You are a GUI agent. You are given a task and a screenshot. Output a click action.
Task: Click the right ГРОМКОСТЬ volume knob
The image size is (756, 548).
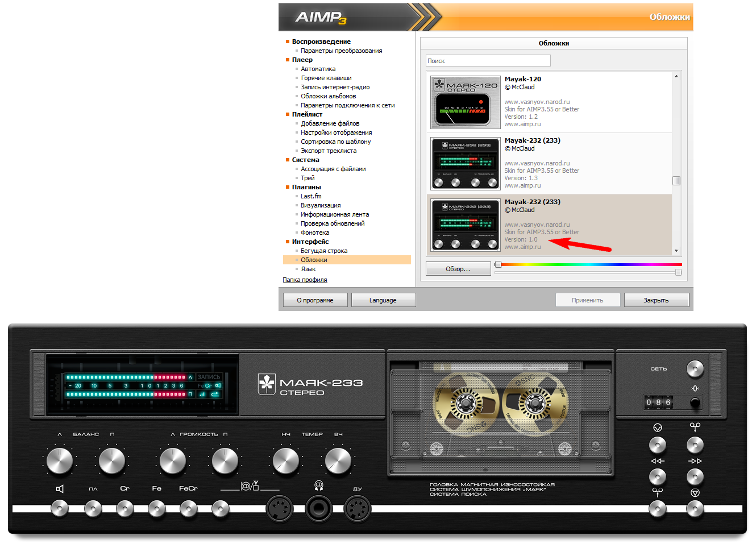[x=225, y=460]
